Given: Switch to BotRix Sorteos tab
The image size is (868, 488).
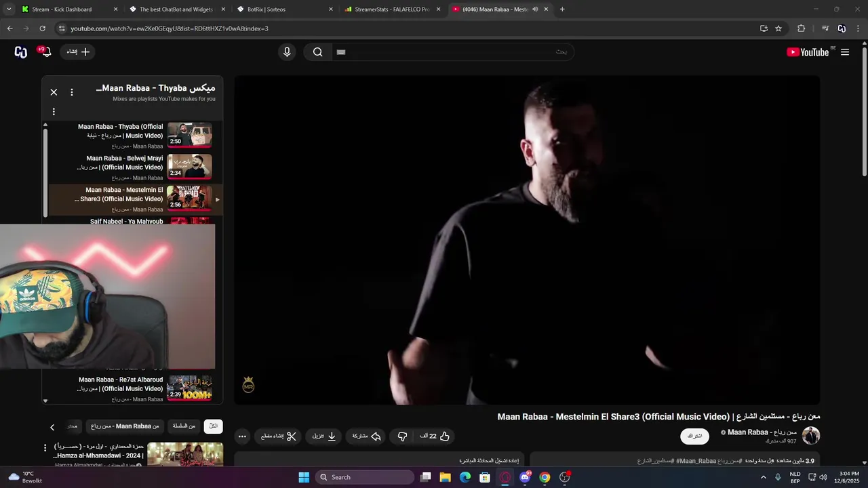Looking at the screenshot, I should tap(285, 9).
